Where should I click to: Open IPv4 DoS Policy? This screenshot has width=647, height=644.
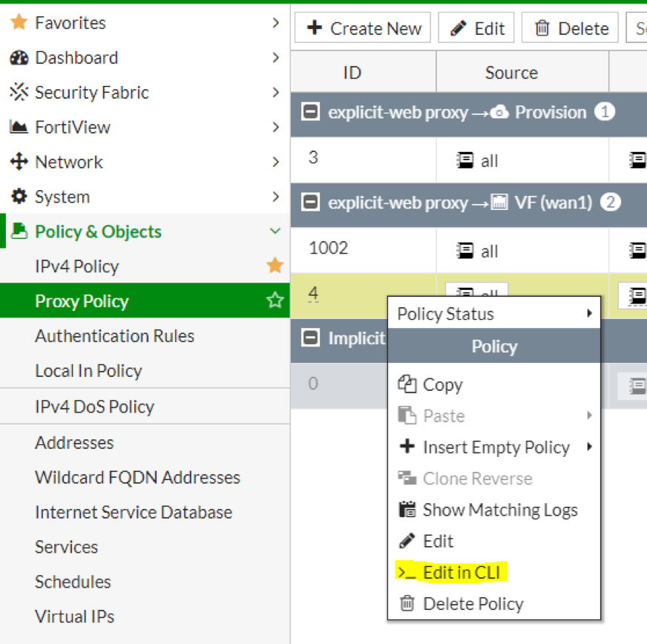pyautogui.click(x=145, y=407)
